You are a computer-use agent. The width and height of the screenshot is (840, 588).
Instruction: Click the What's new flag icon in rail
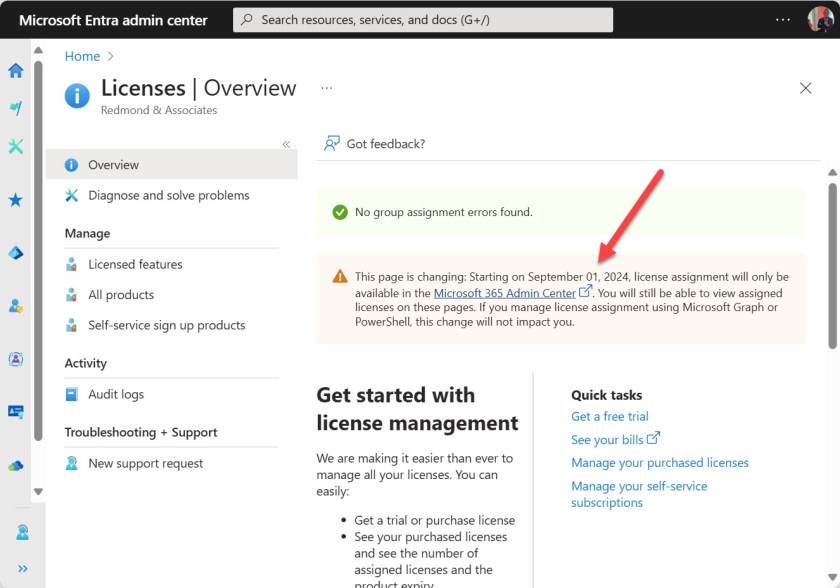(x=16, y=108)
